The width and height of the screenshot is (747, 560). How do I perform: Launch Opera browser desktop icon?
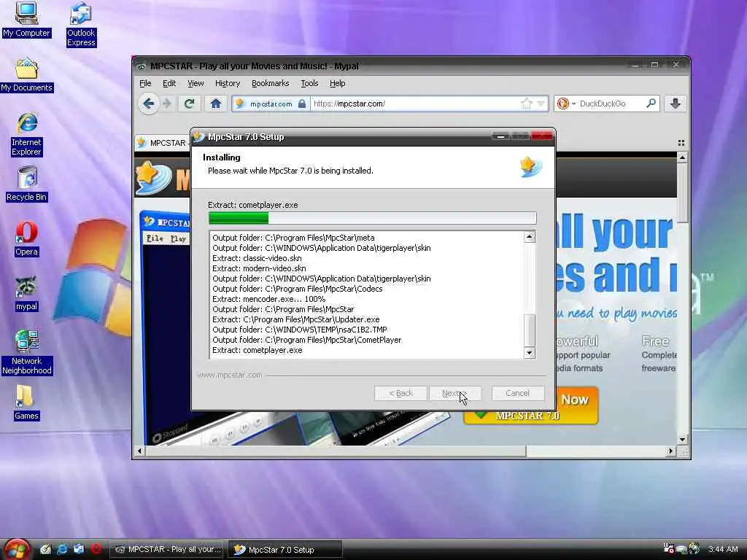(x=26, y=239)
